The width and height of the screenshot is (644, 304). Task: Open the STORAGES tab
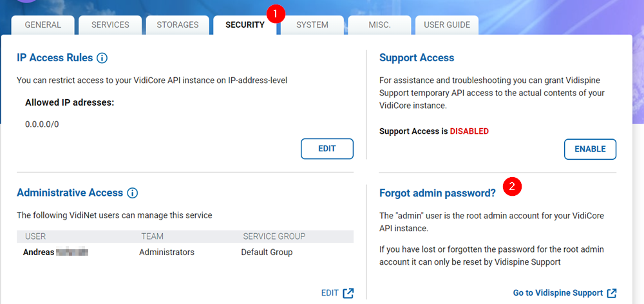tap(177, 25)
